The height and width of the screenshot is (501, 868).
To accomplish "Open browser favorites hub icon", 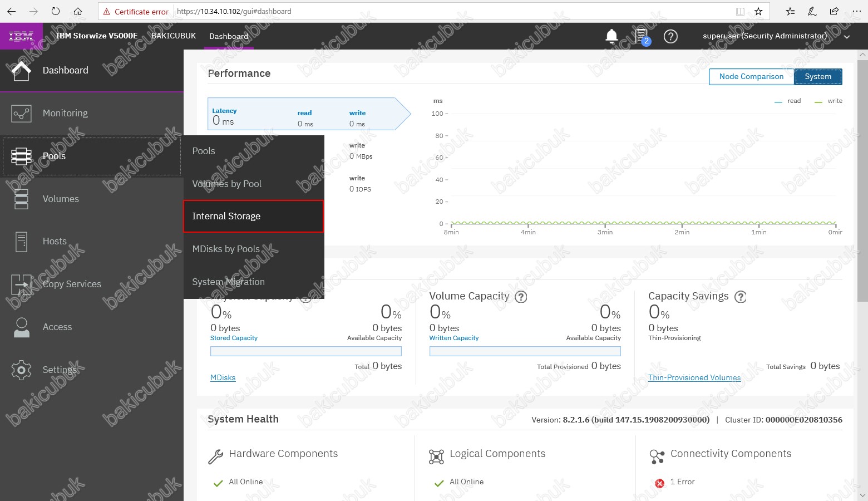I will [790, 11].
